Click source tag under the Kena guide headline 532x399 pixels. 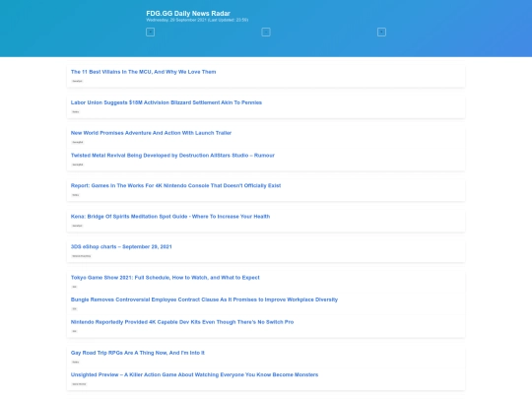point(78,226)
